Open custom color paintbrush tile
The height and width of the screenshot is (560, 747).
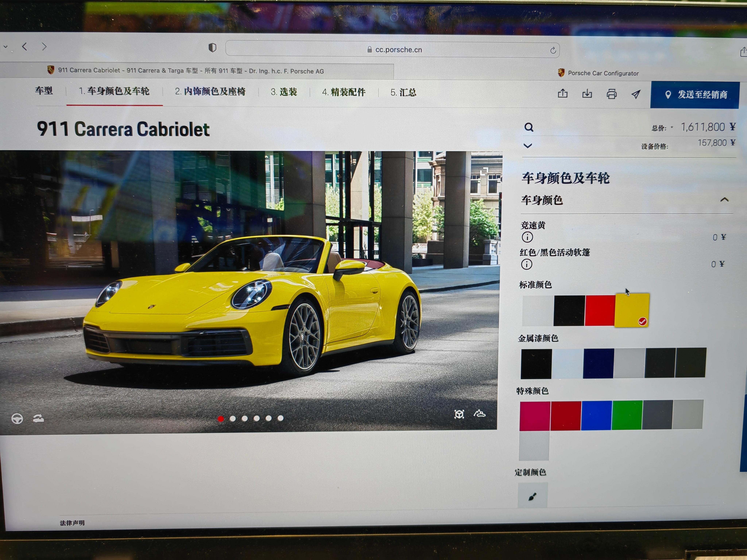[x=533, y=495]
